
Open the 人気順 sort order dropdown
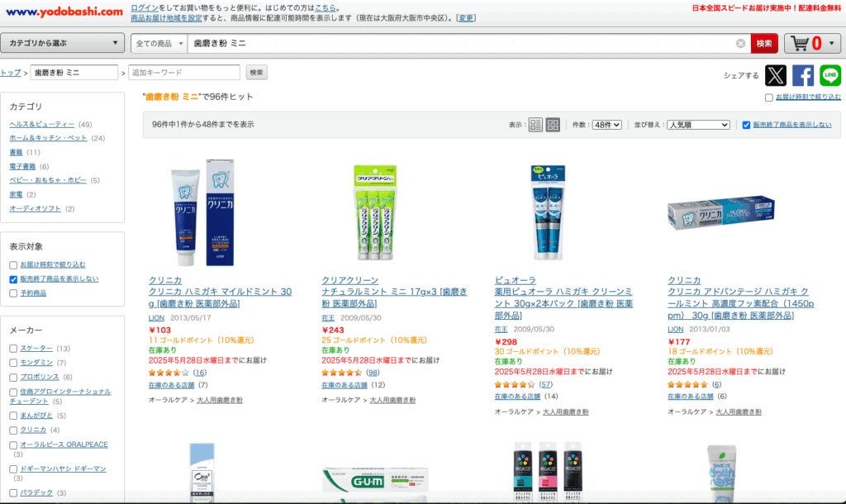[698, 125]
